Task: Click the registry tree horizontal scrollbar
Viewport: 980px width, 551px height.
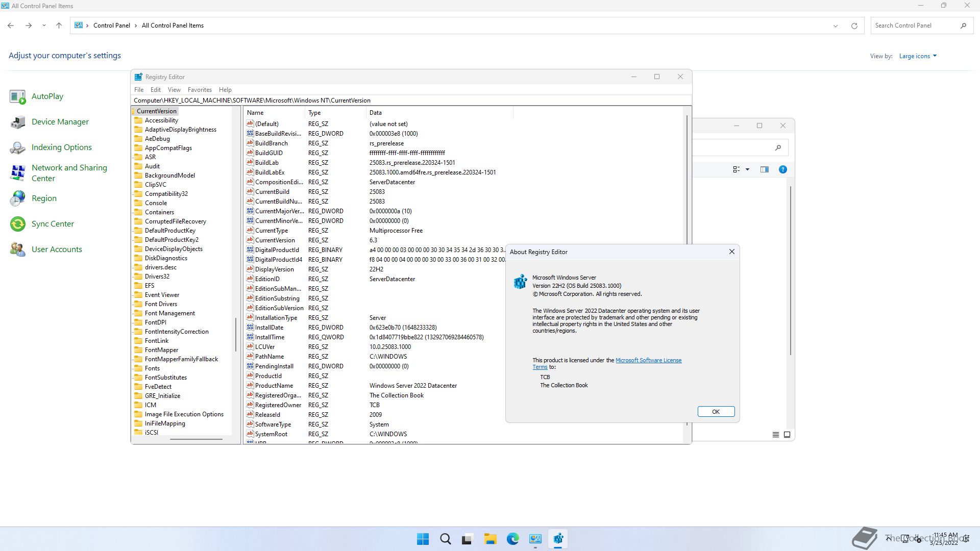Action: click(196, 439)
